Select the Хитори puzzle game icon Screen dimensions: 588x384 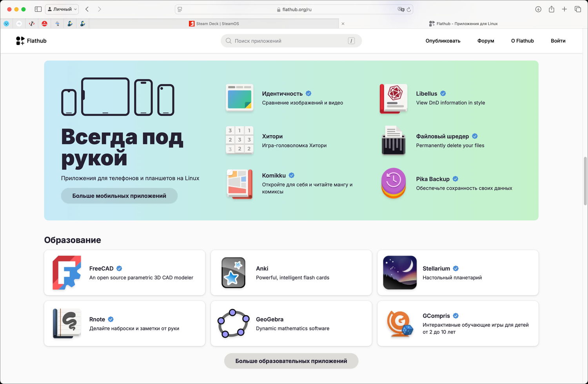tap(240, 140)
